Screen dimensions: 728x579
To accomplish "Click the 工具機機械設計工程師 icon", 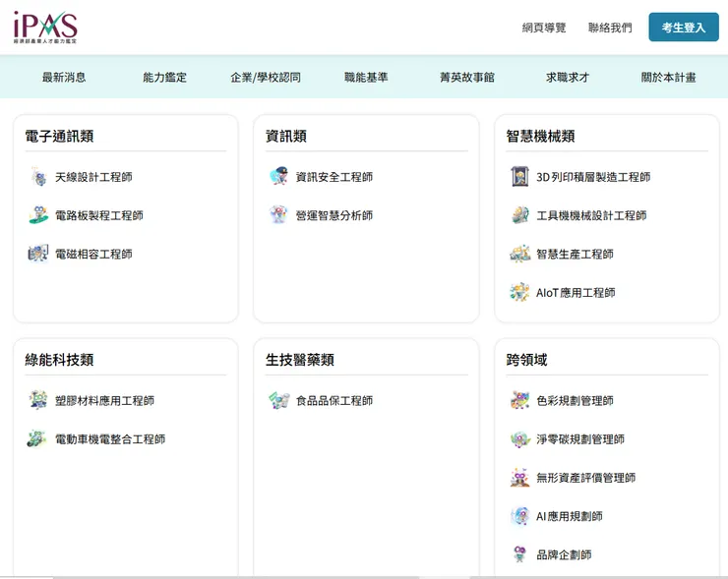I will coord(520,215).
